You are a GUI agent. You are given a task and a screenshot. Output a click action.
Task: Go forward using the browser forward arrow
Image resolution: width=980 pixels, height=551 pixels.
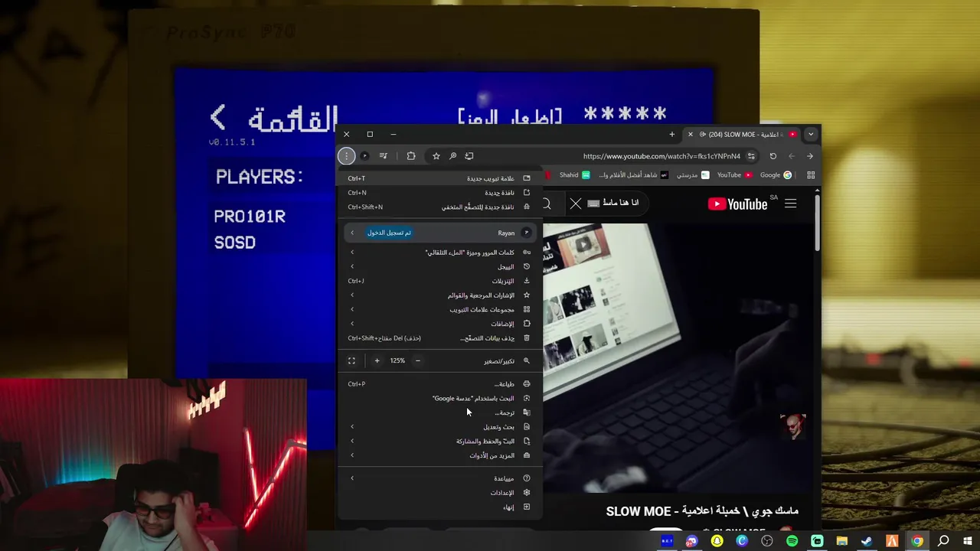coord(810,156)
